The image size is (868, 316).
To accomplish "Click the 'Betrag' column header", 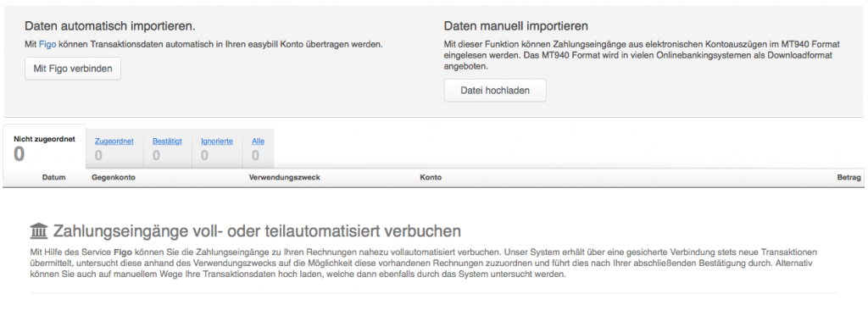I will tap(849, 178).
